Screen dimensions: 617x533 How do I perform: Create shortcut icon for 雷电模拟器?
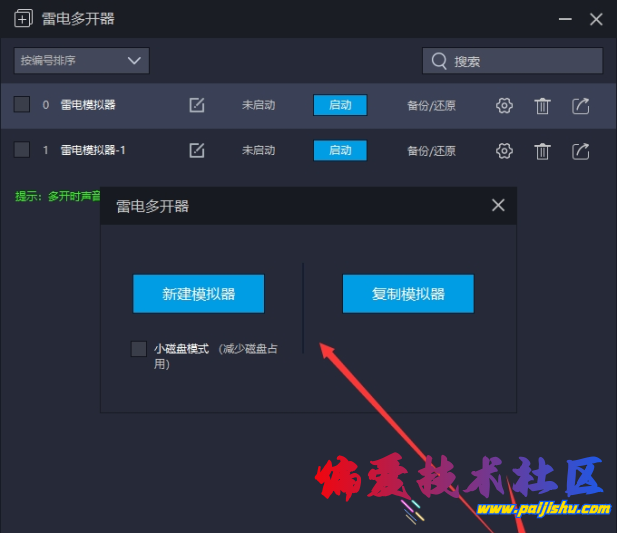tap(580, 105)
